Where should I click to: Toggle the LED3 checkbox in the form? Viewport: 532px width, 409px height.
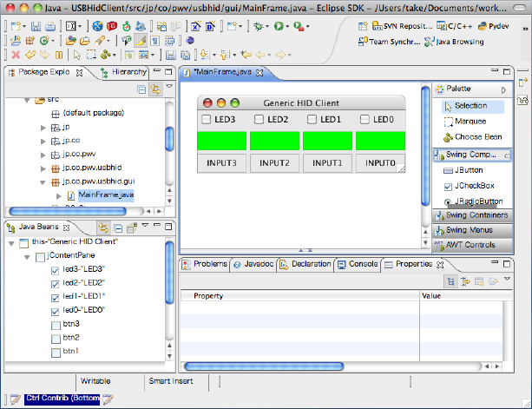206,120
